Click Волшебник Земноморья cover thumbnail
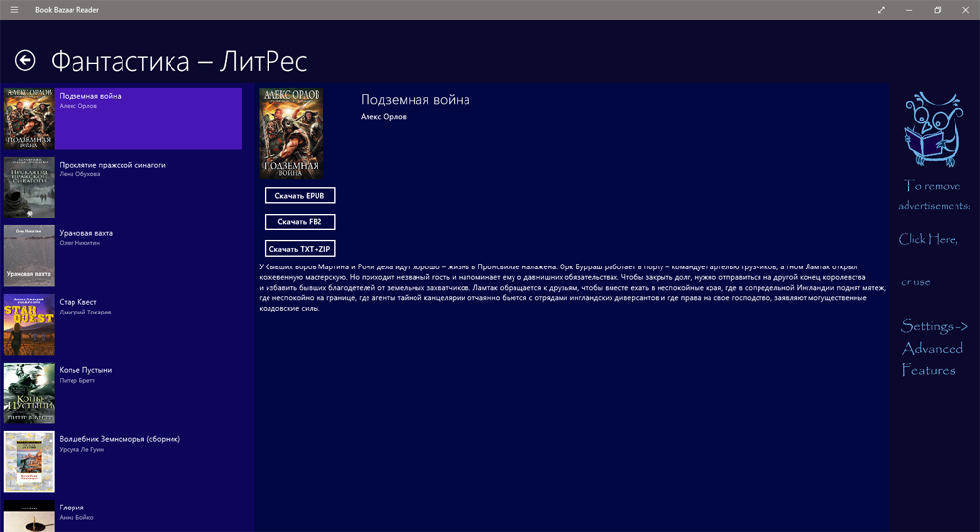Screen dimensions: 980x532 [x=28, y=461]
